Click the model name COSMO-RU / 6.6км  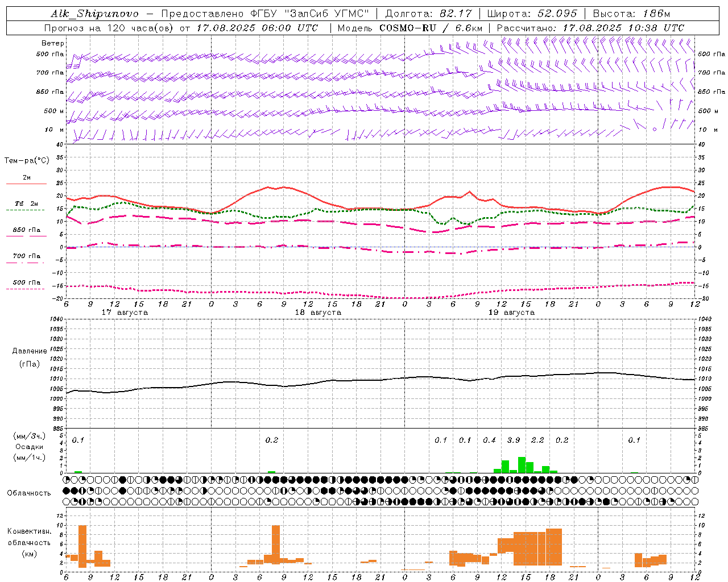[431, 28]
